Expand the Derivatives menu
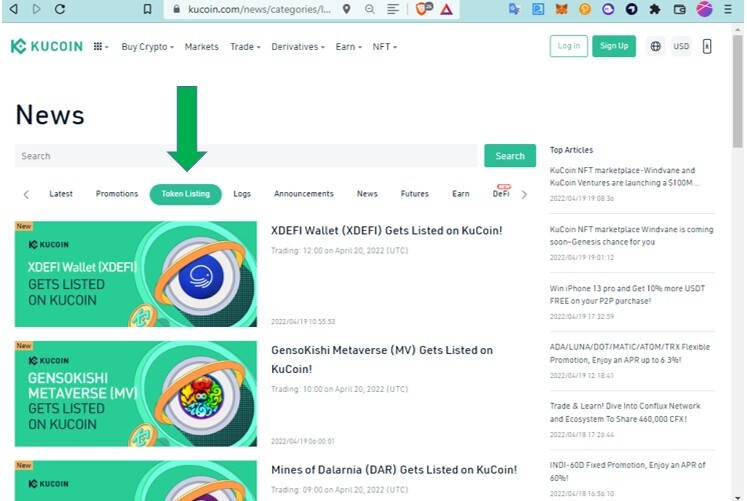 (298, 47)
